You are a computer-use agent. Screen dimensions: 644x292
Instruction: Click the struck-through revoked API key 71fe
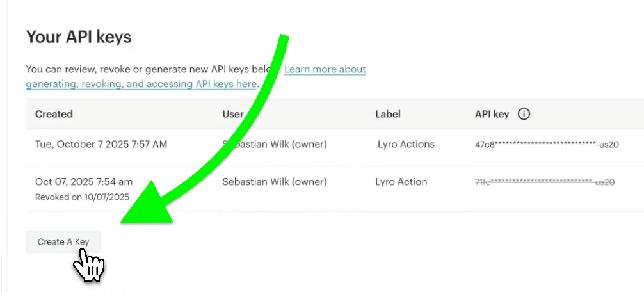(544, 182)
